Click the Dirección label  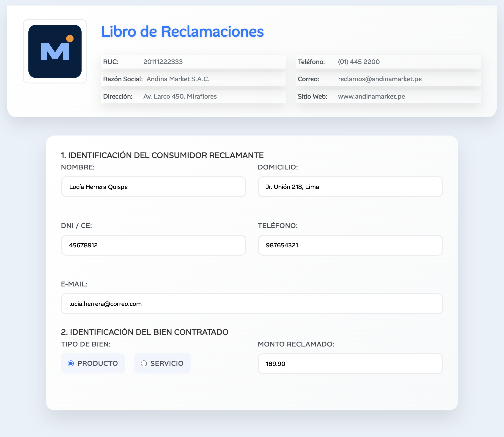pos(118,96)
